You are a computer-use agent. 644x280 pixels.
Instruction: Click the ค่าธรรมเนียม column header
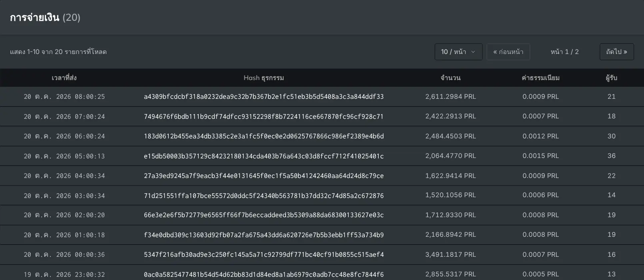coord(541,78)
